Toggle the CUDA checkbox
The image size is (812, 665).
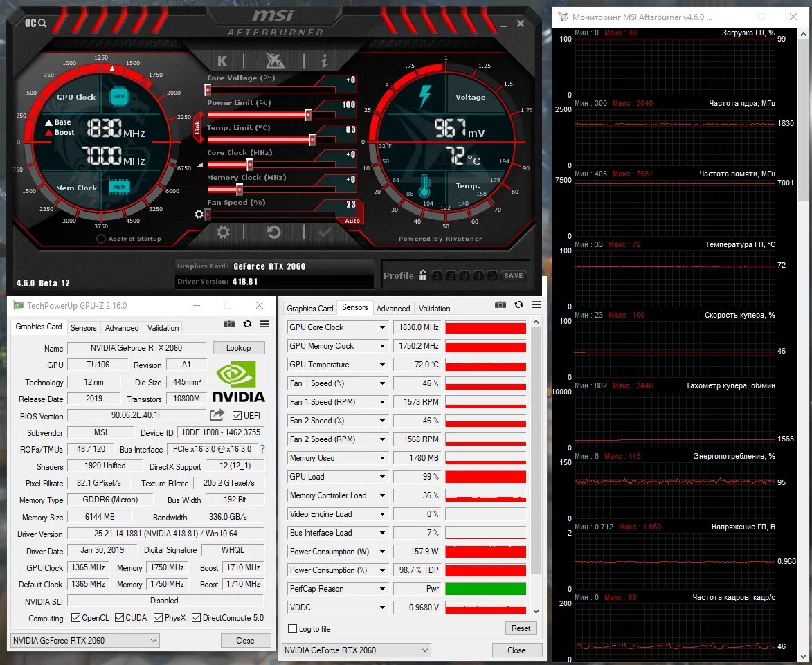120,617
